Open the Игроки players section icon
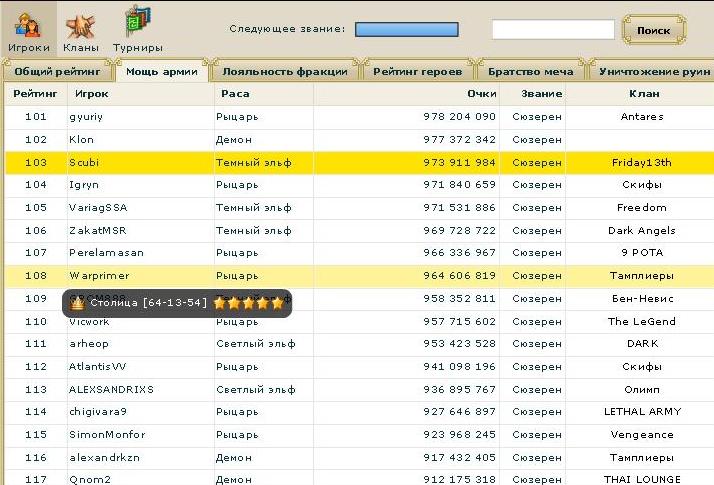The image size is (714, 485). (29, 24)
